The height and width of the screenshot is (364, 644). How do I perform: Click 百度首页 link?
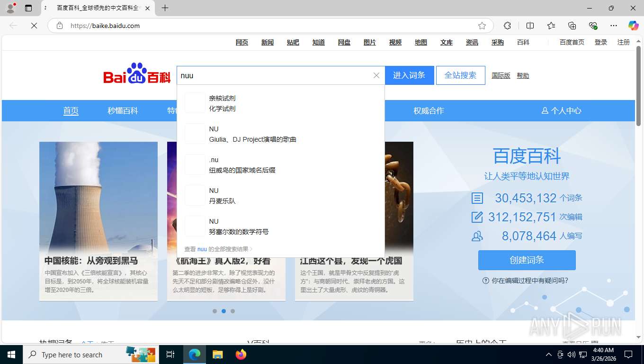pyautogui.click(x=572, y=42)
